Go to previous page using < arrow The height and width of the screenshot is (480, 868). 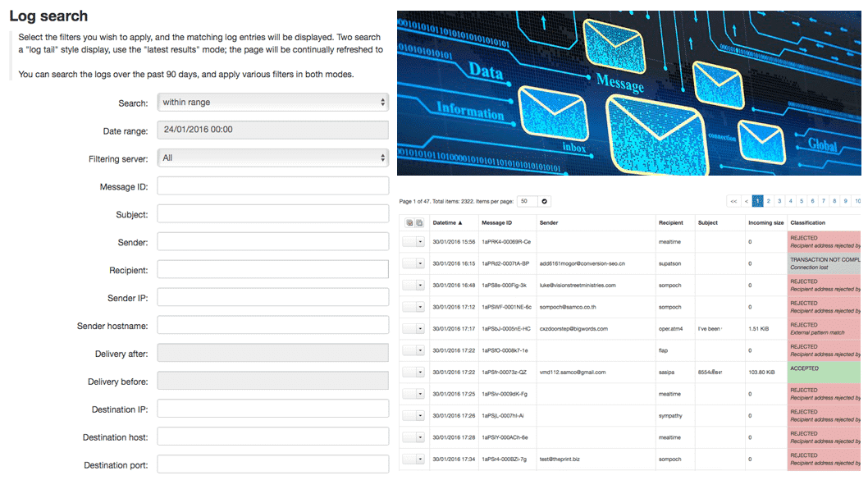747,202
